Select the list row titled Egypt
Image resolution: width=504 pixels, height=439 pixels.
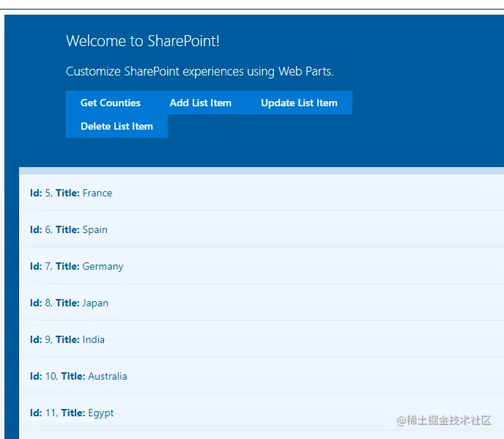pos(265,413)
